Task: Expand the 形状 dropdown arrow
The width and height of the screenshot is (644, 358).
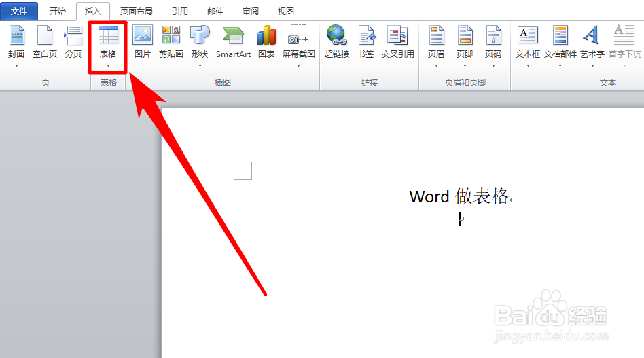Action: tap(200, 66)
